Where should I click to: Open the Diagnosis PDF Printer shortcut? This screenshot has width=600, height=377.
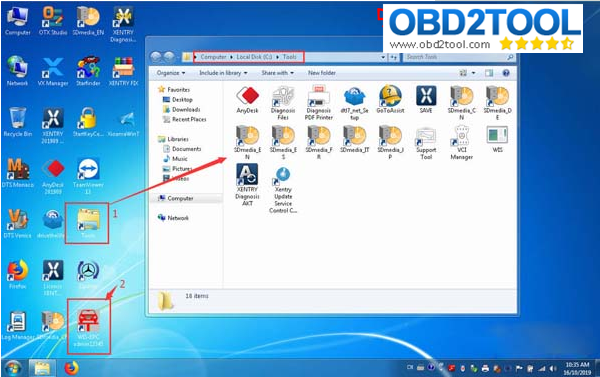(x=318, y=103)
